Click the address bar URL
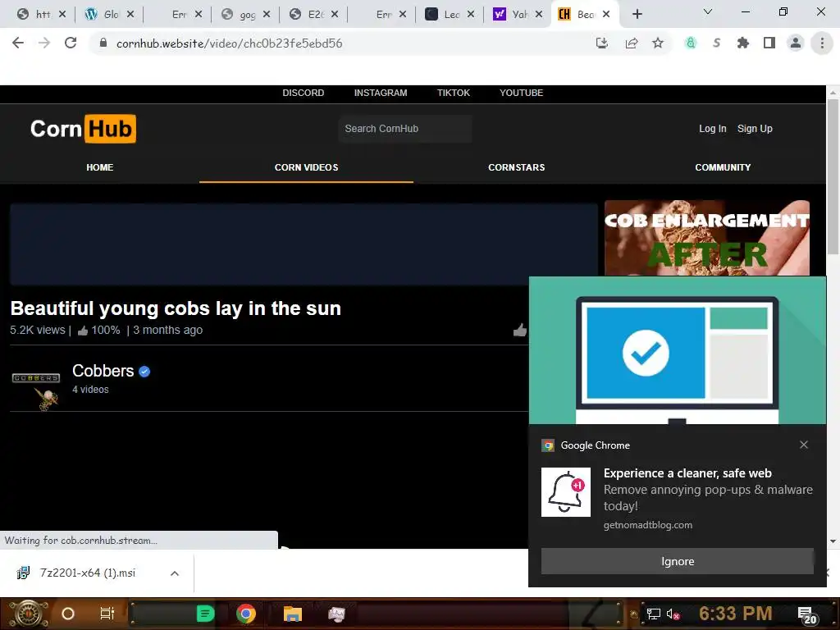 (230, 43)
